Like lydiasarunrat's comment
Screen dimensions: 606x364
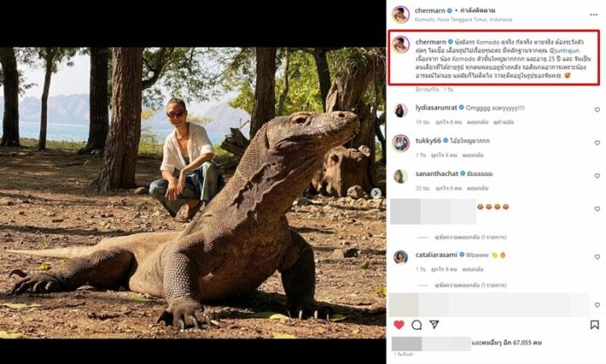597,111
